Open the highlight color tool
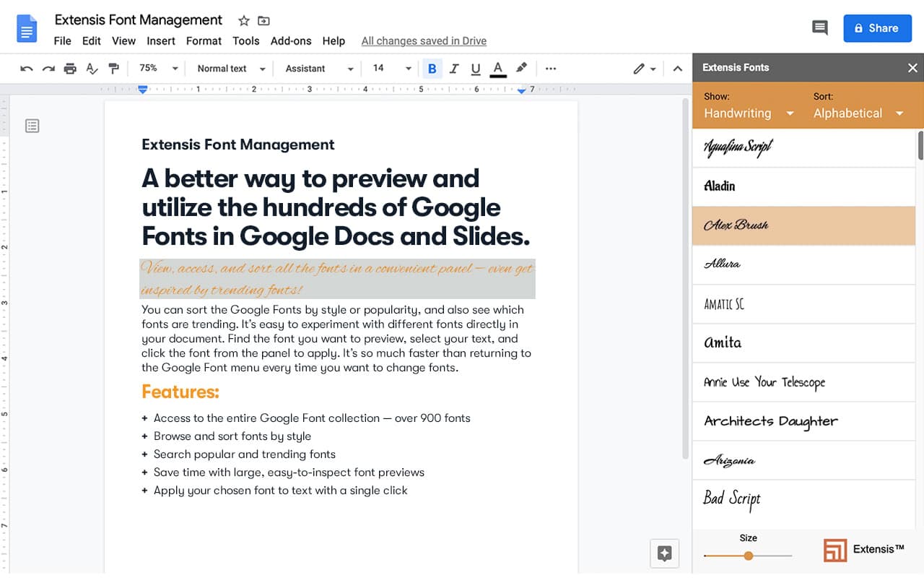The height and width of the screenshot is (578, 924). click(521, 68)
